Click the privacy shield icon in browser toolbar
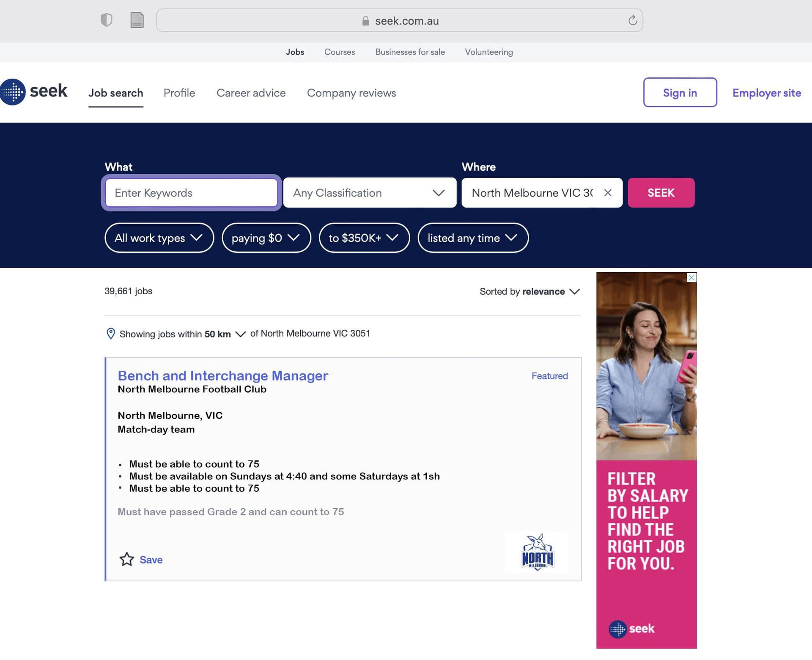This screenshot has height=660, width=812. point(107,20)
